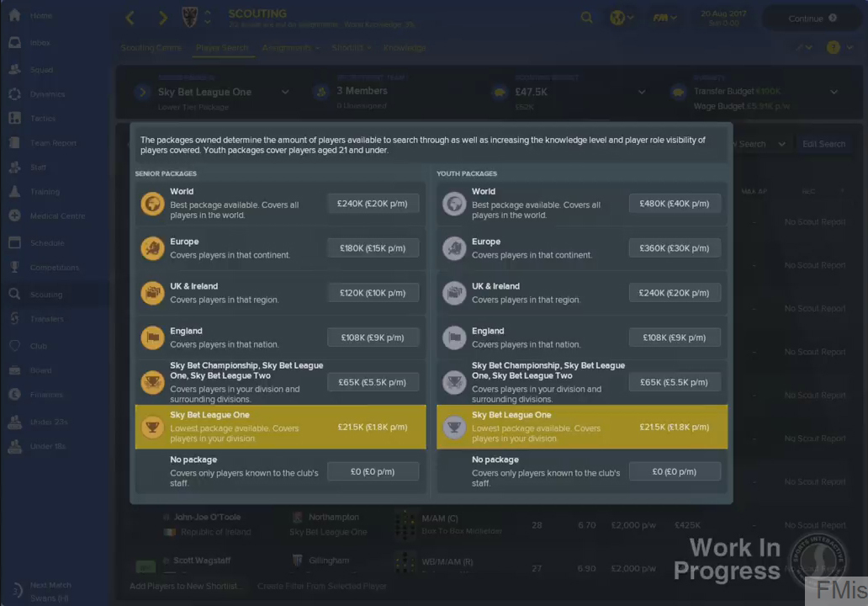
Task: Select the highlighted senior Sky Bet League One package
Action: click(x=281, y=427)
